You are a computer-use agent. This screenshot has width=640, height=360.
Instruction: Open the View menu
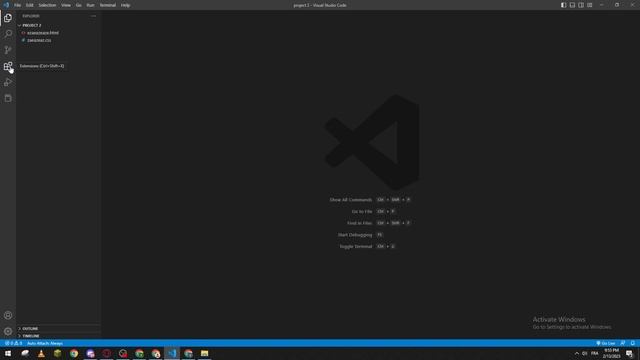click(x=66, y=5)
